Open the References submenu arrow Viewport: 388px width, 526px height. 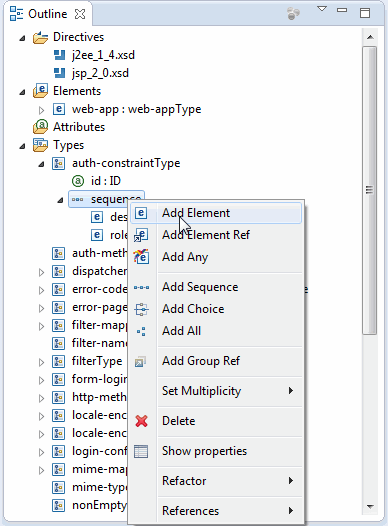tap(291, 511)
